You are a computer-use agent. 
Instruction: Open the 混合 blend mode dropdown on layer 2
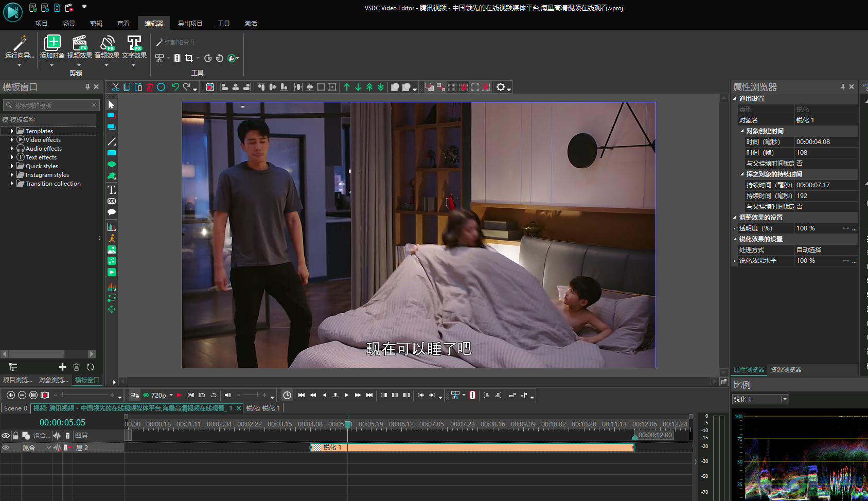point(49,448)
